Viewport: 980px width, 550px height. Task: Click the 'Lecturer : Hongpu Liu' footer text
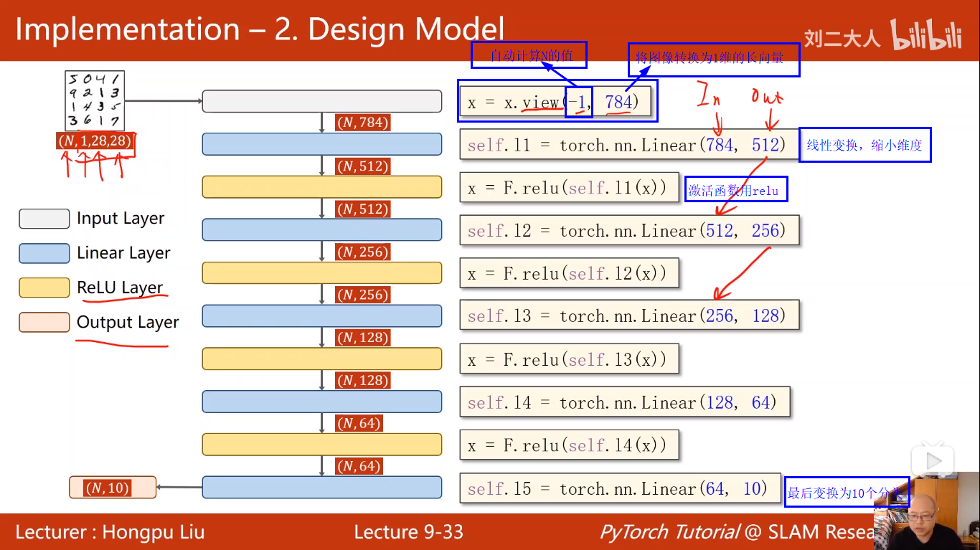tap(110, 532)
